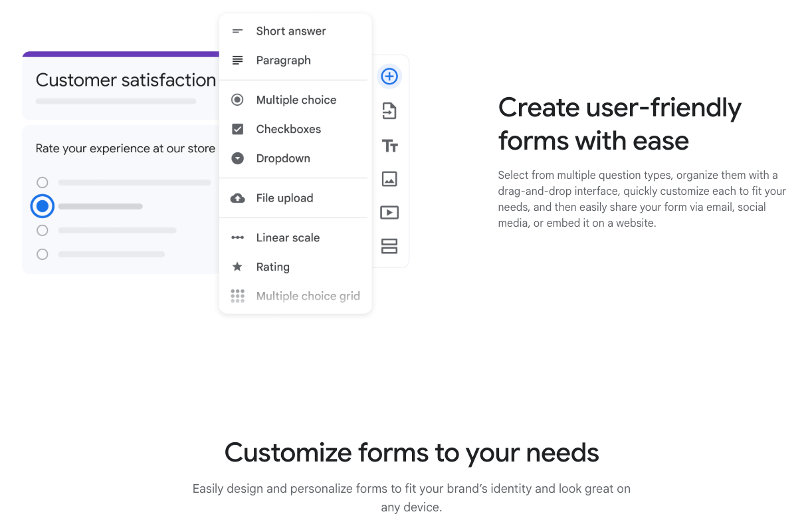812x532 pixels.
Task: Select the Add title and description icon
Action: (x=389, y=145)
